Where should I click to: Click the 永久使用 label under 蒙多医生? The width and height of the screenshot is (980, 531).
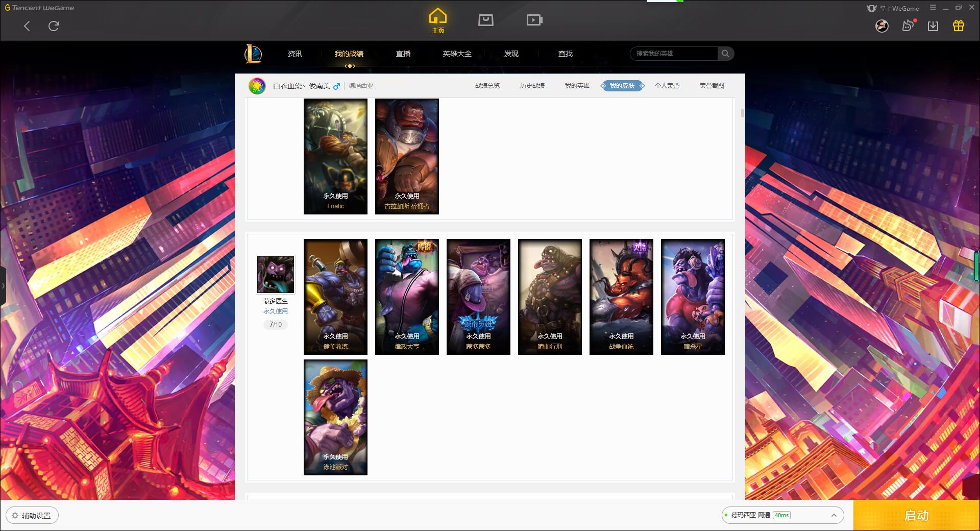pyautogui.click(x=276, y=311)
